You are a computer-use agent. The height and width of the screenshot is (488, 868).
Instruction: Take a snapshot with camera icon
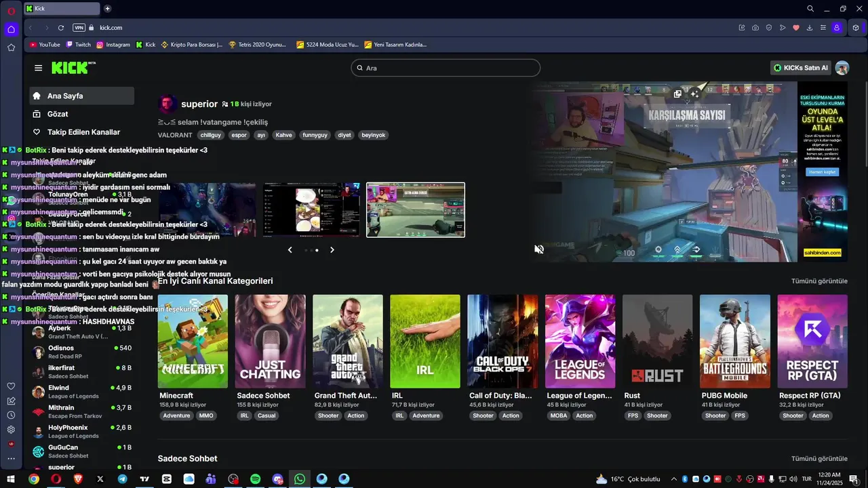click(755, 28)
